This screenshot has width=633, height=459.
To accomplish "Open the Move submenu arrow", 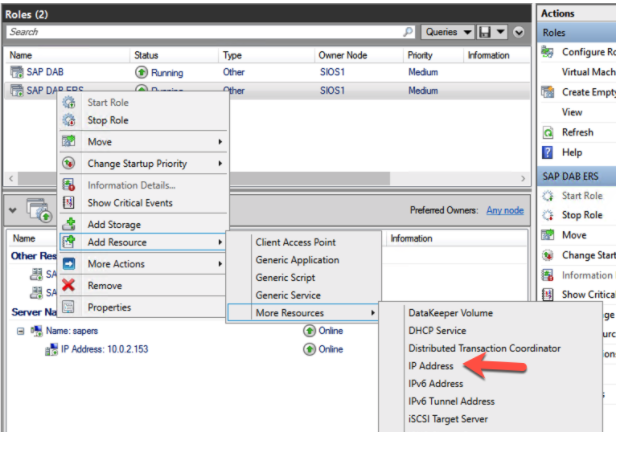I will pyautogui.click(x=220, y=142).
